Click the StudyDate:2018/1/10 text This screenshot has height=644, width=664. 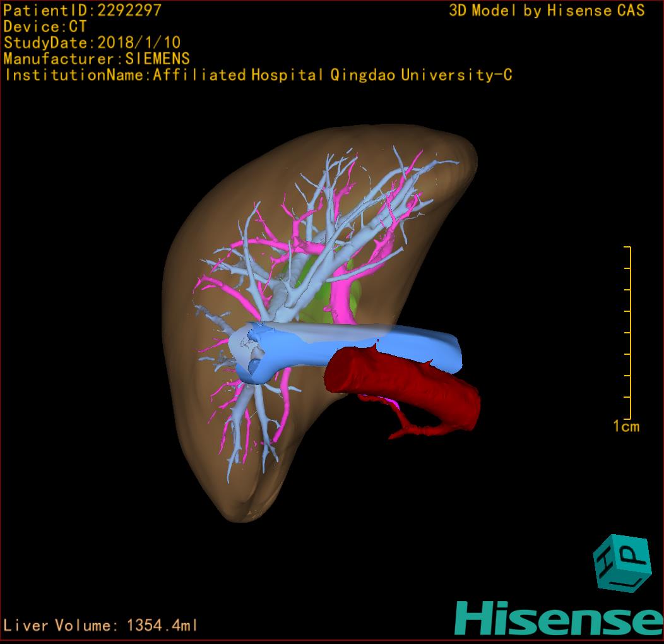92,42
